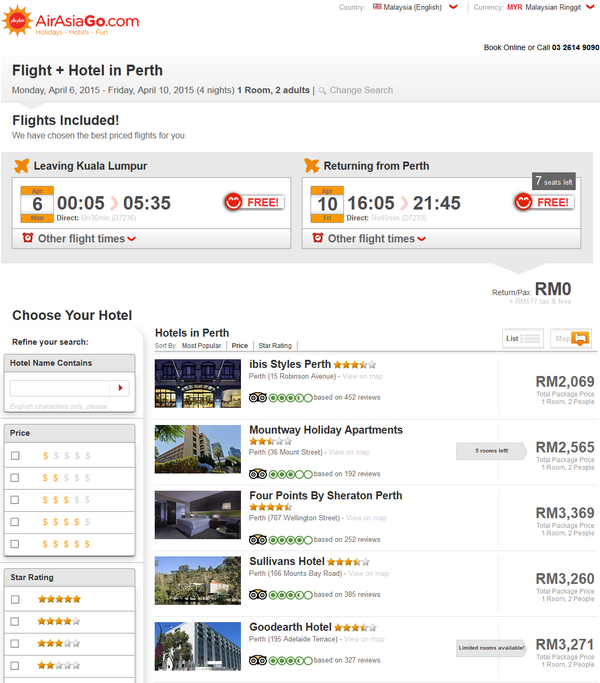Screen dimensions: 600x683
Task: Click the Mountway Holiday Apartments thumbnail photo
Action: pyautogui.click(x=198, y=449)
